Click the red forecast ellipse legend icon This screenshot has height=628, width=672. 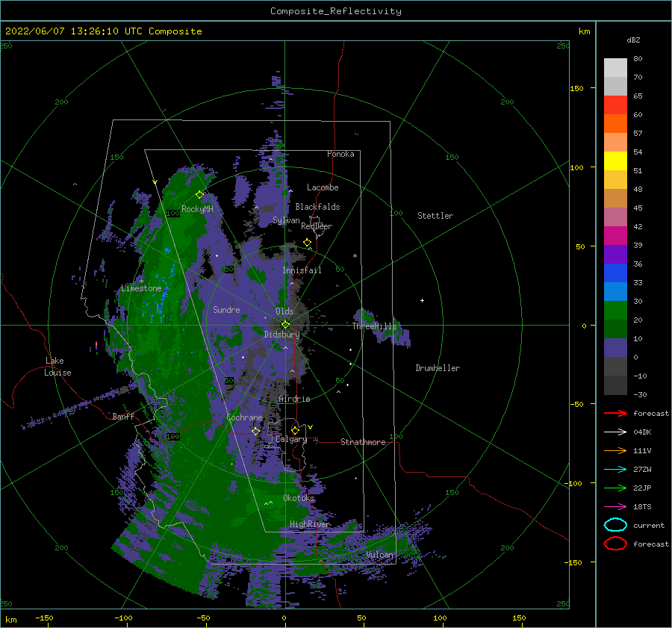[615, 544]
